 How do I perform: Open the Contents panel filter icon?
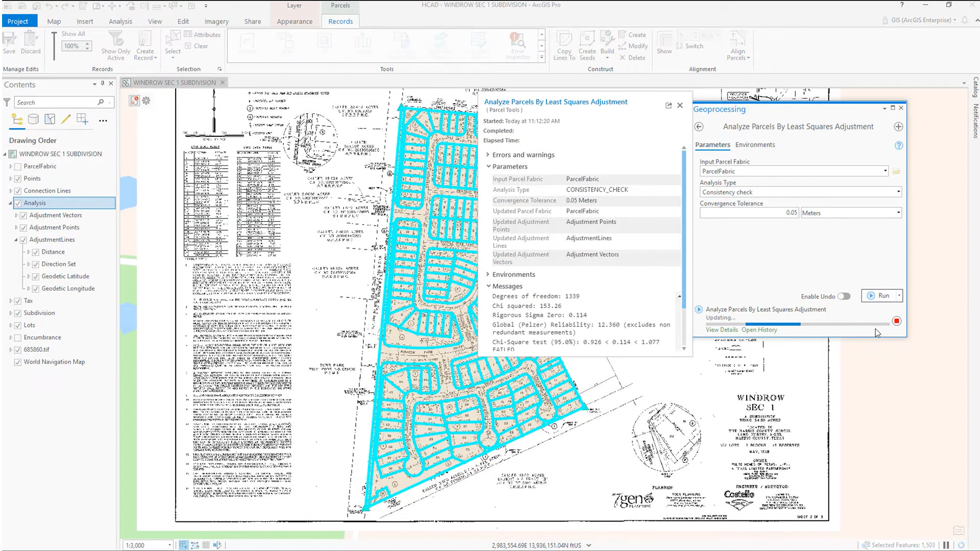pyautogui.click(x=7, y=102)
